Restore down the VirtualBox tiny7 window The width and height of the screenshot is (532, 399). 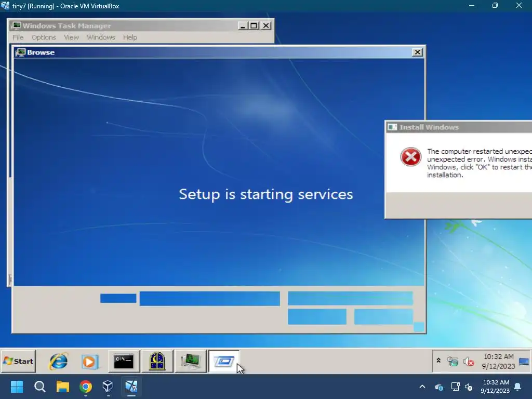coord(495,6)
